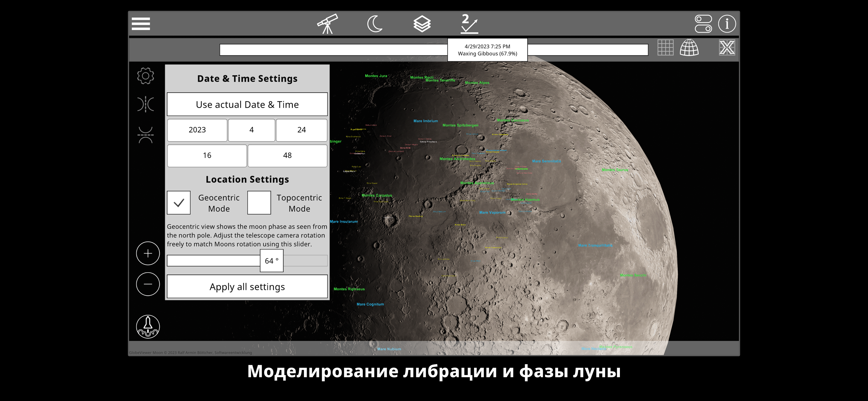Viewport: 868px width, 401px height.
Task: Click Use actual Date & Time button
Action: click(247, 104)
